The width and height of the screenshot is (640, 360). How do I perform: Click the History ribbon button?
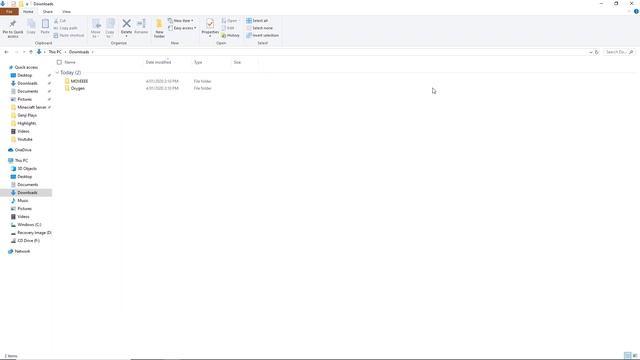tap(231, 36)
